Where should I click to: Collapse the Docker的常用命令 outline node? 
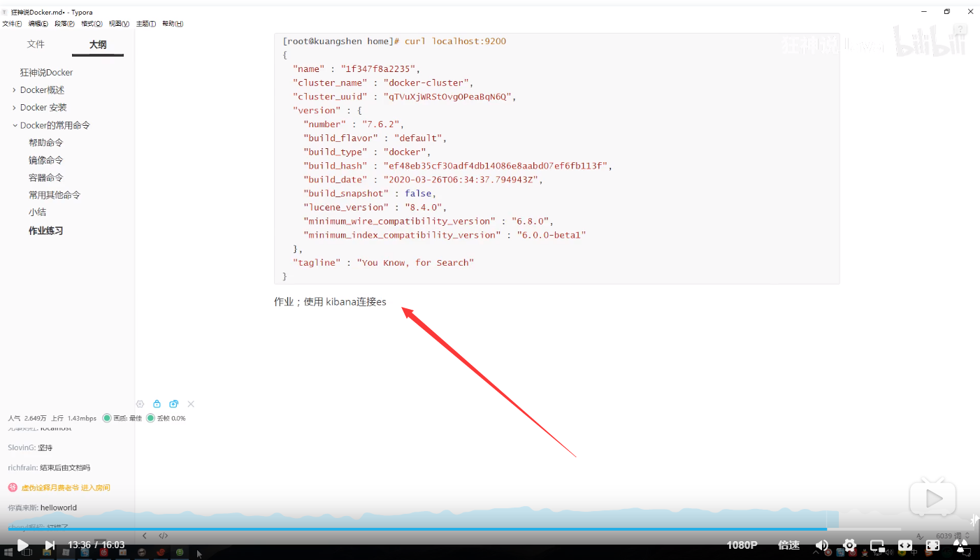click(15, 125)
